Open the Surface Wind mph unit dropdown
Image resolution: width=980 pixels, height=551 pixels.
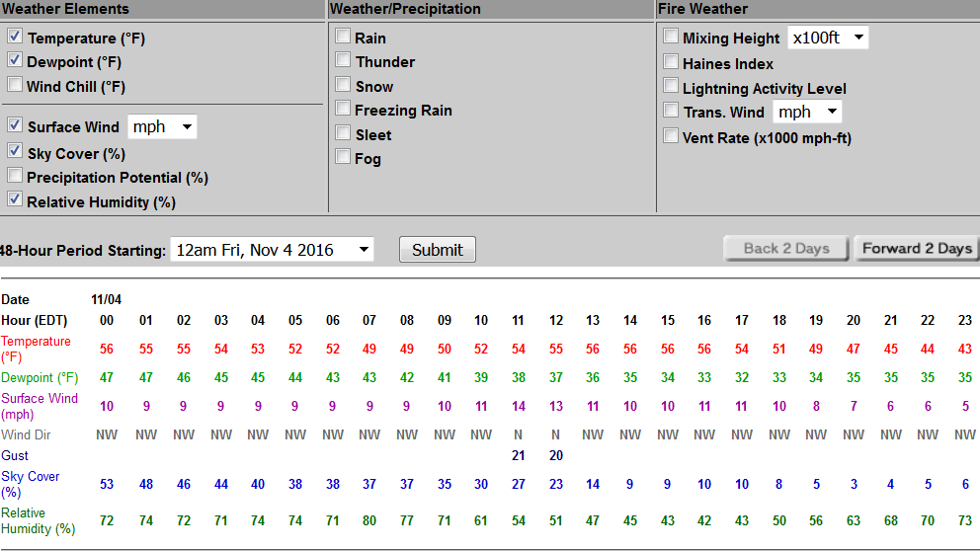(162, 126)
